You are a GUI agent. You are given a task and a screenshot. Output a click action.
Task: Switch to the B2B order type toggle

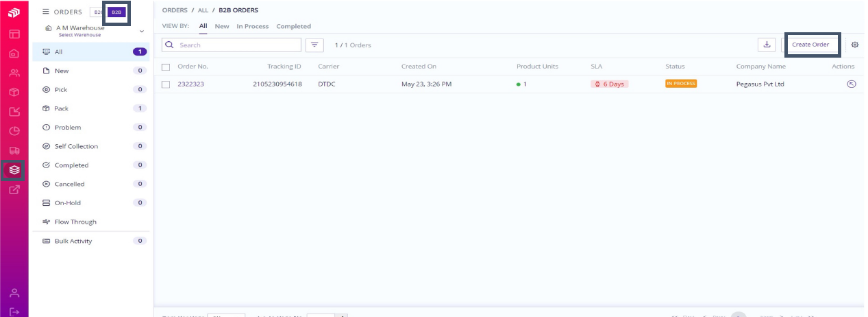tap(116, 12)
